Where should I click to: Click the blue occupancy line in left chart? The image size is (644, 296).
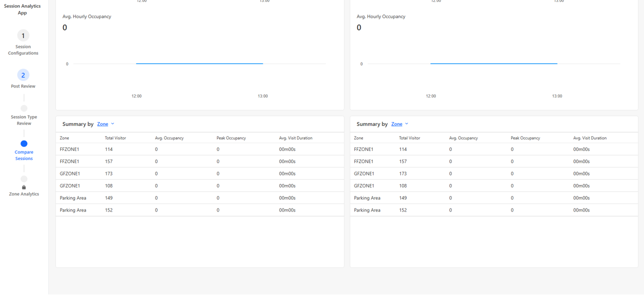click(x=199, y=63)
